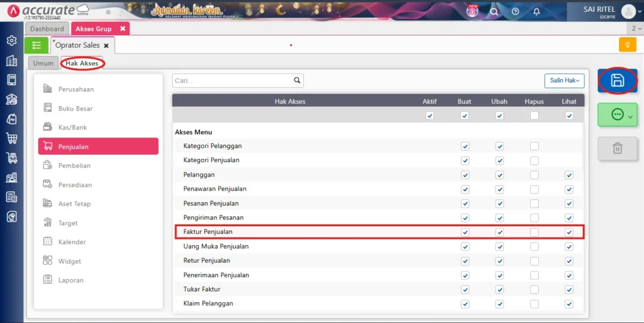Select Pembelian in the access category list
The image size is (644, 323).
click(74, 165)
